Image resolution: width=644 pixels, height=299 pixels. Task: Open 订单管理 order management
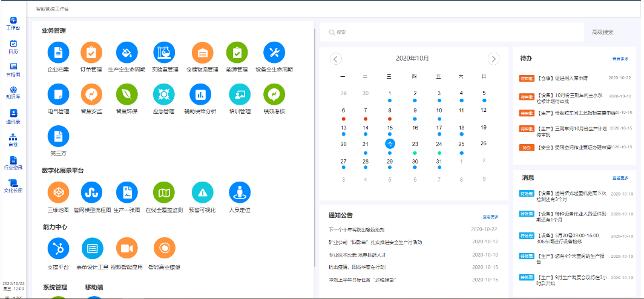(x=91, y=53)
